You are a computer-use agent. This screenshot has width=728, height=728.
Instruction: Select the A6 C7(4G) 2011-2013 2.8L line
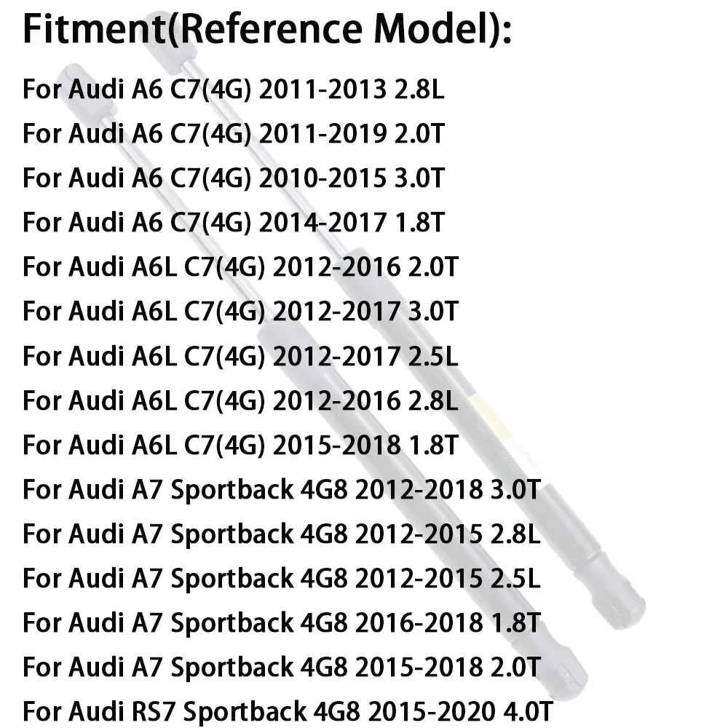coord(233,90)
